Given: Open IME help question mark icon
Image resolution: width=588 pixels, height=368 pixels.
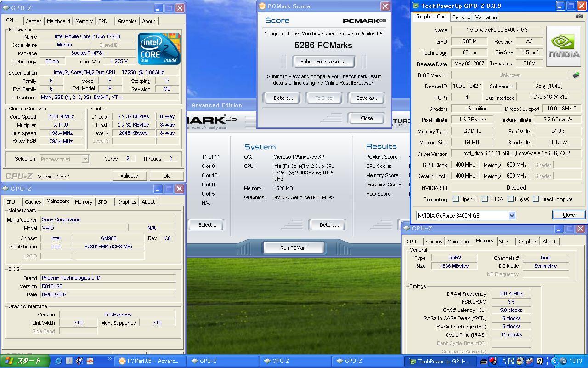Looking at the screenshot, I should [x=540, y=361].
